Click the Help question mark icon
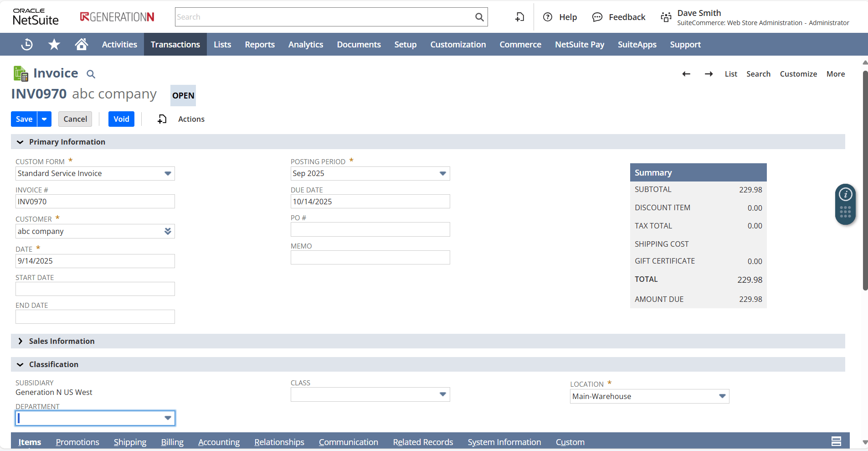 (546, 17)
